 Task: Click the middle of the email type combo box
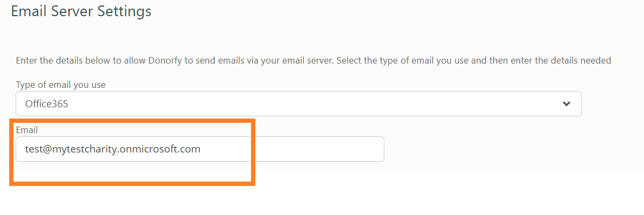[x=299, y=104]
